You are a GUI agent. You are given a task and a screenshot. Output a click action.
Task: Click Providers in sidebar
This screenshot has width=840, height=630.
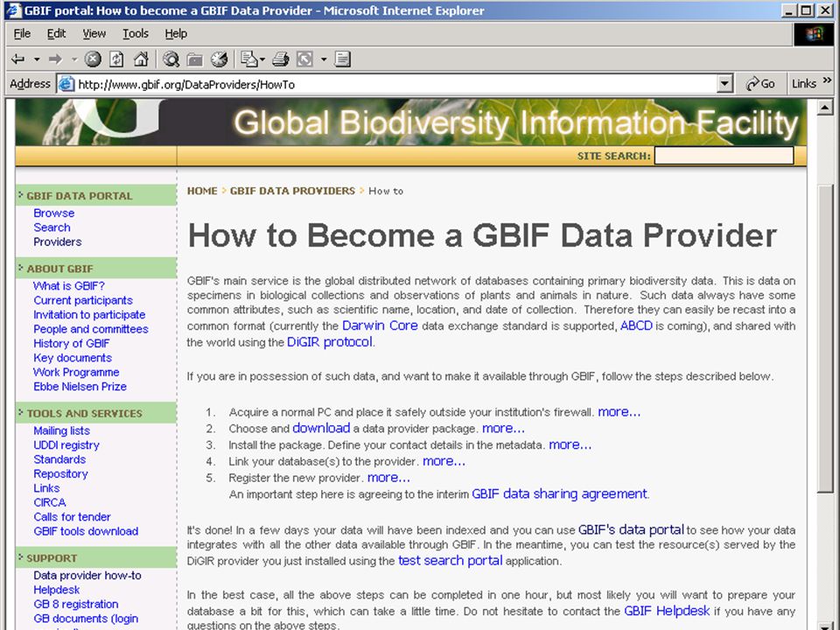click(x=58, y=241)
